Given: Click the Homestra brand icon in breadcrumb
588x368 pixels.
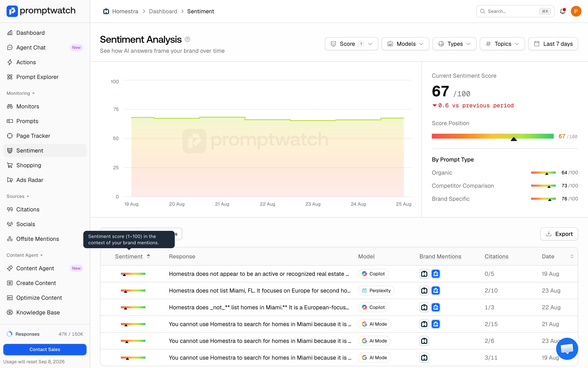Looking at the screenshot, I should click(106, 11).
